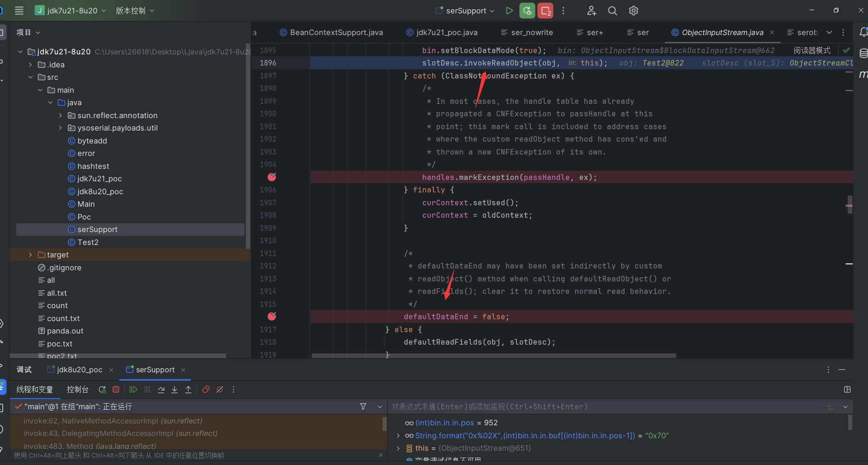Open Database tool window icon
Image resolution: width=868 pixels, height=465 pixels.
(863, 54)
